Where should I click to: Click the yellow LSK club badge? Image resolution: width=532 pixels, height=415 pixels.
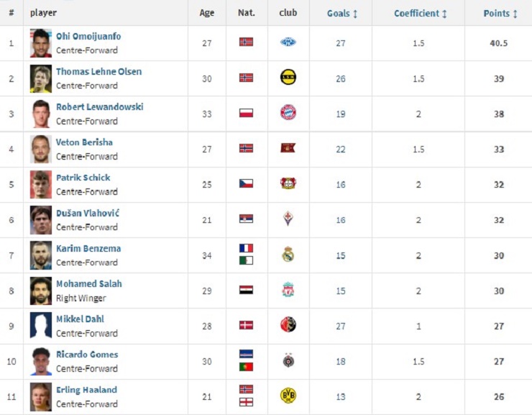coord(288,77)
